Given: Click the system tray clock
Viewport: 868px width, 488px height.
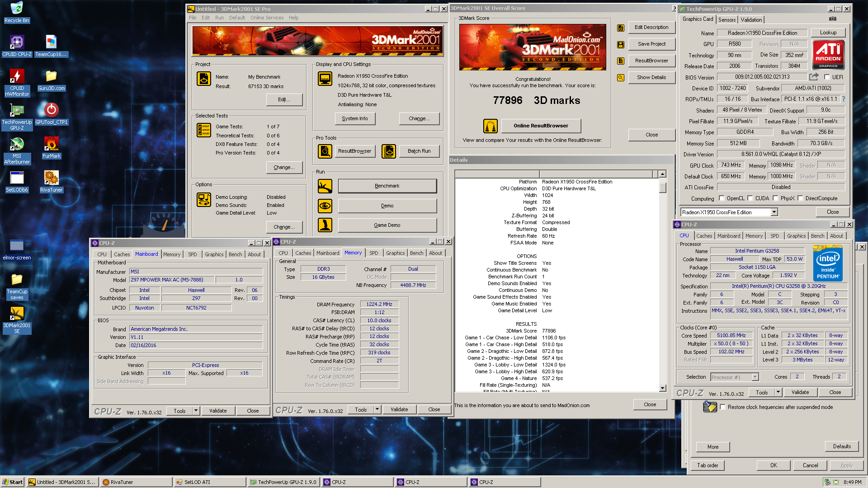Looking at the screenshot, I should (852, 482).
